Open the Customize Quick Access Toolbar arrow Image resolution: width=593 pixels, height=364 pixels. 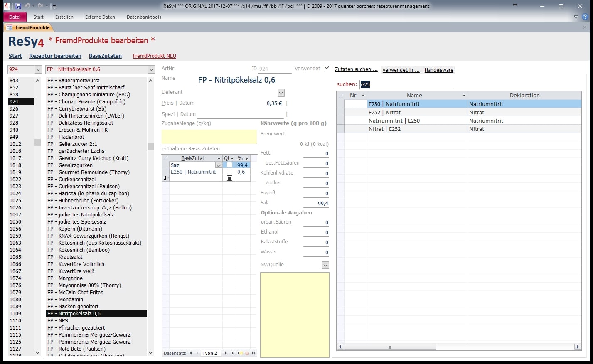tap(54, 6)
